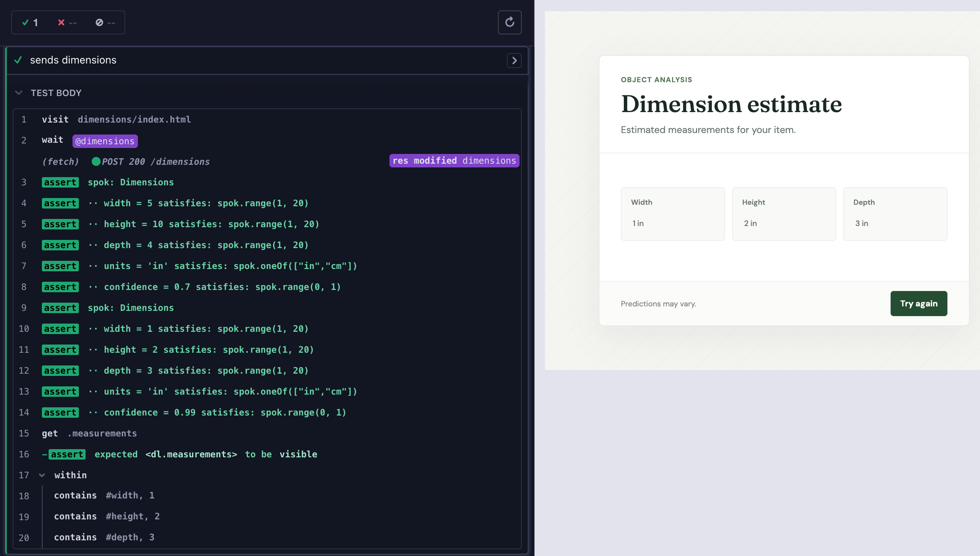The image size is (980, 556).
Task: Select the units assertion on line 13
Action: pos(267,392)
